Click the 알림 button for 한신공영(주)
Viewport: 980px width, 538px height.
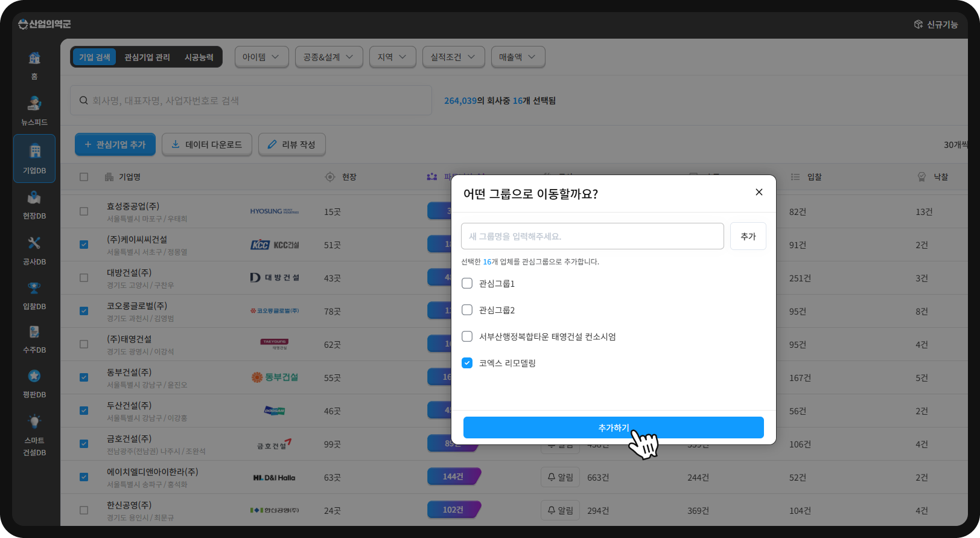point(561,510)
